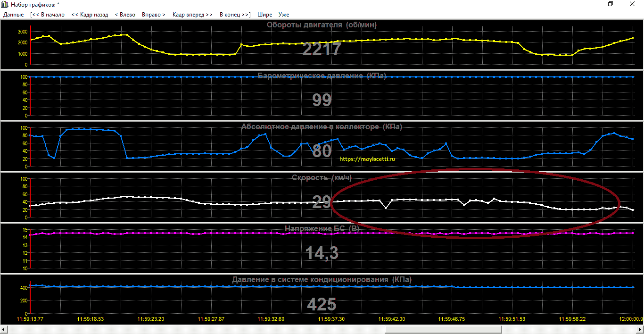This screenshot has height=334, width=644.
Task: Click the moylacetti.ru watermark link
Action: click(x=367, y=159)
